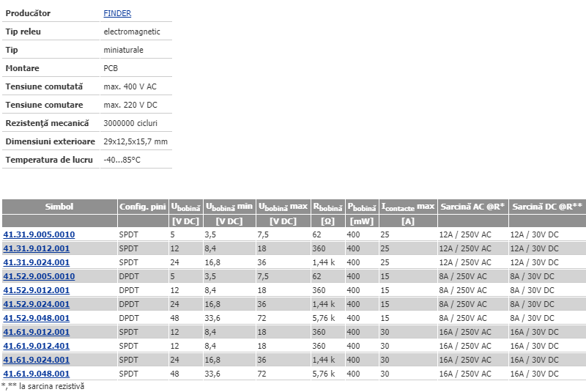Screen dimensions: 586x392
Task: Select the '29x12,5x15,7 mm' dimensions value
Action: 136,141
